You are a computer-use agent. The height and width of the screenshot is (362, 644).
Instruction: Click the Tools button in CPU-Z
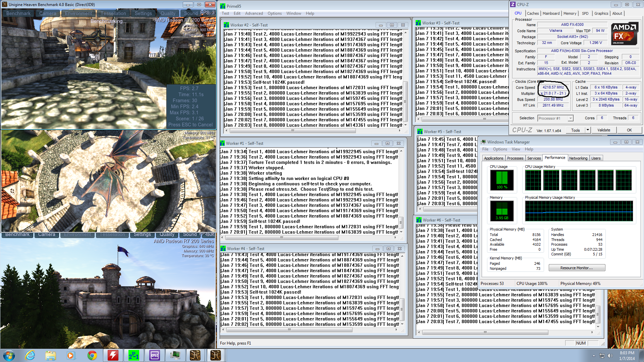[576, 130]
